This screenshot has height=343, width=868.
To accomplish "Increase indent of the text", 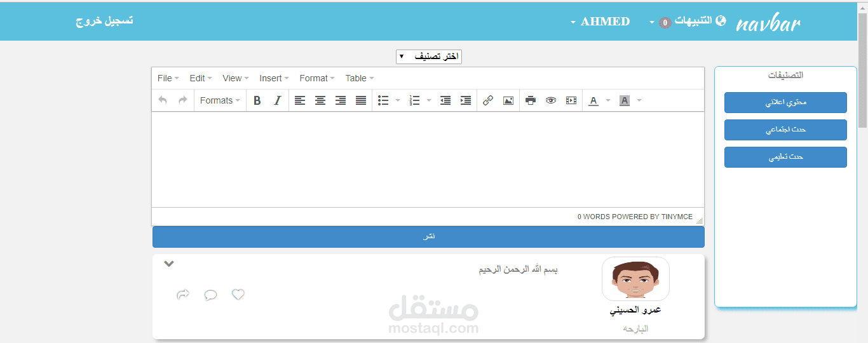I will (466, 100).
